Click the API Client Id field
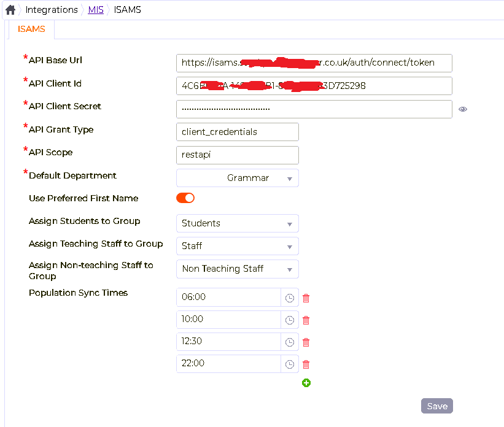This screenshot has height=427, width=504. [314, 86]
